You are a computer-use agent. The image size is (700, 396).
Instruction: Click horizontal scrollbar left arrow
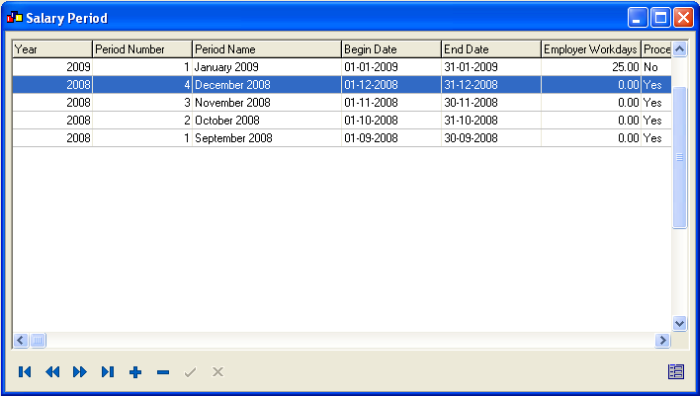[x=21, y=341]
